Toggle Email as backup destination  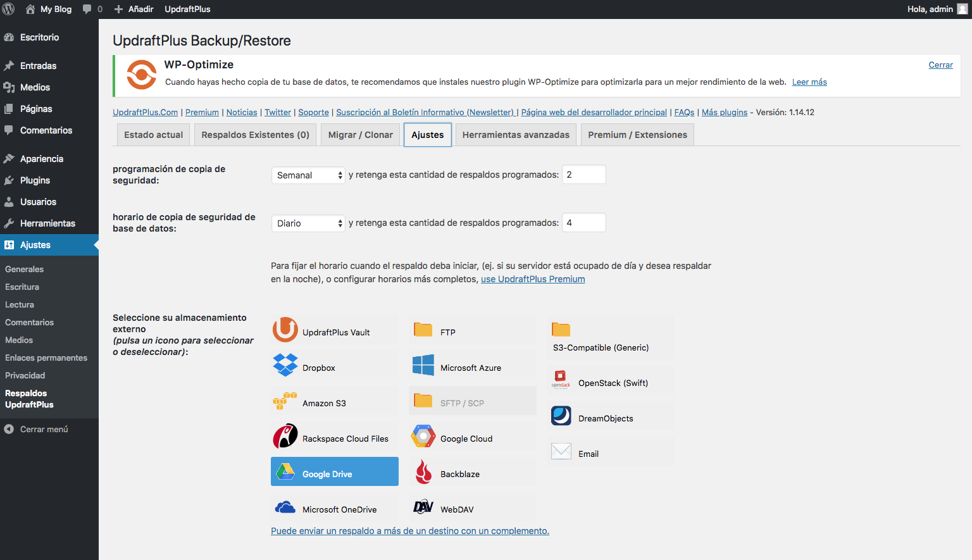point(561,452)
